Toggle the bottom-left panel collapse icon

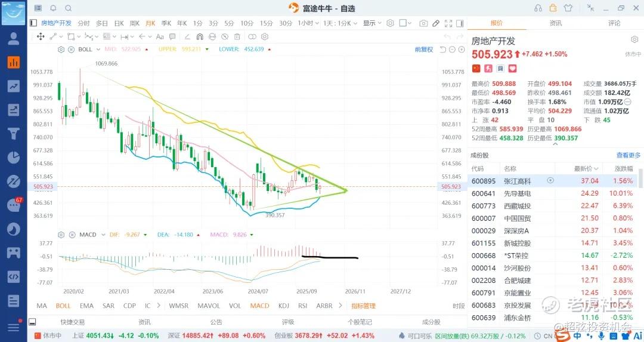33,322
